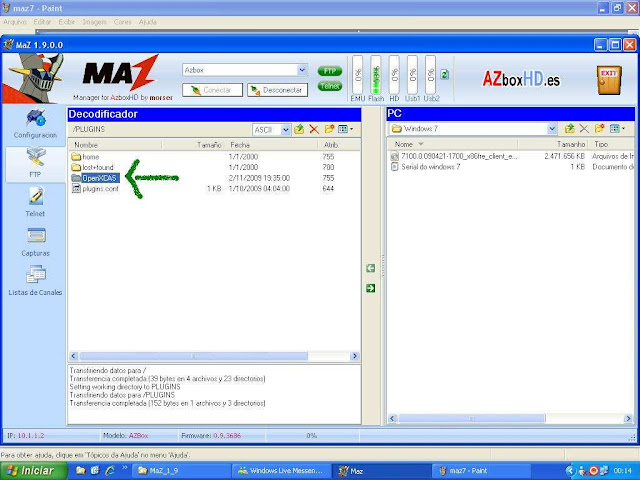Select the lost+found folder

click(x=92, y=167)
